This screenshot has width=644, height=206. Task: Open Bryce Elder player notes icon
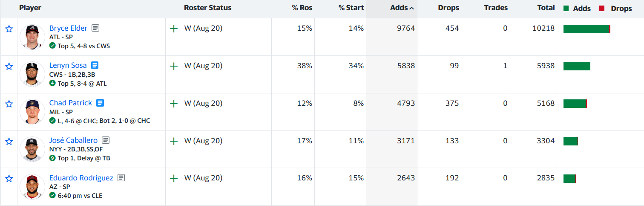[x=95, y=28]
